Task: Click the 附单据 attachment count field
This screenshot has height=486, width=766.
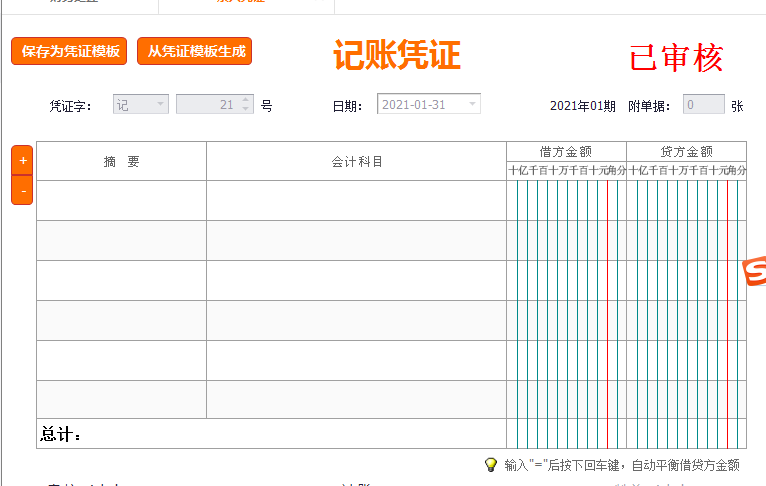Action: pyautogui.click(x=703, y=104)
